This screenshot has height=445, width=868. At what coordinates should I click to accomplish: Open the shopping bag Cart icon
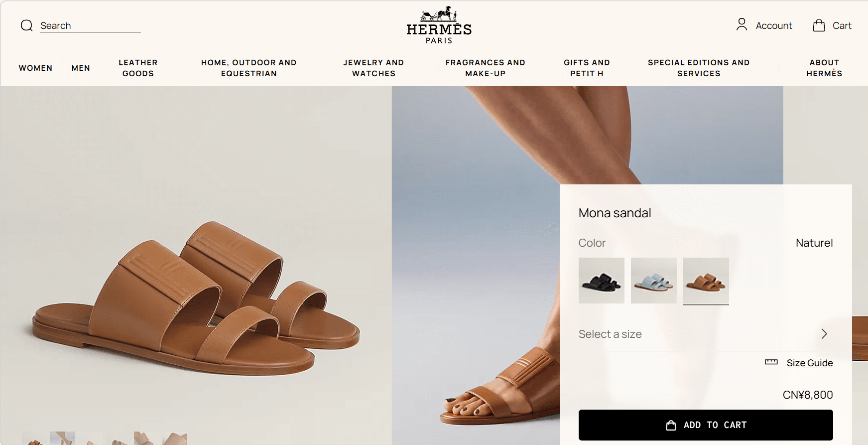click(x=819, y=25)
